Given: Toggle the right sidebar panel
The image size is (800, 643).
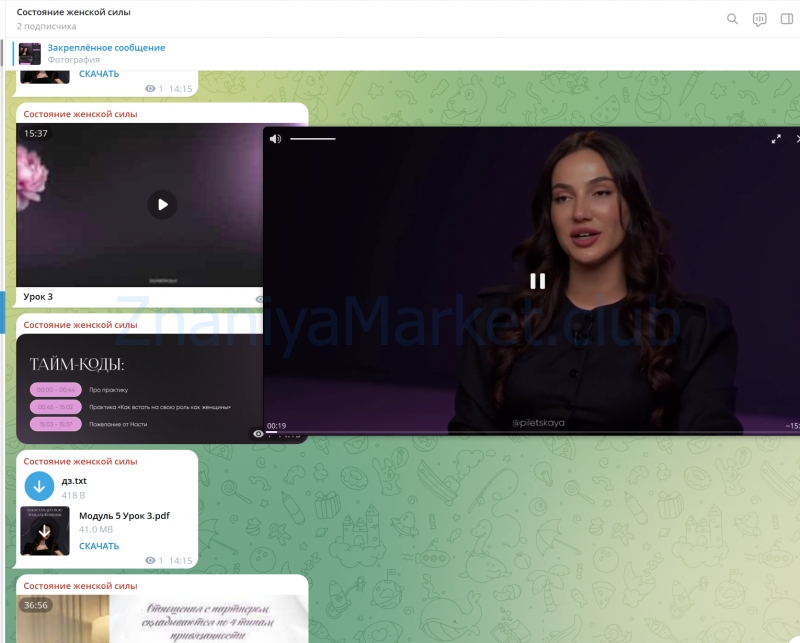Looking at the screenshot, I should [787, 19].
